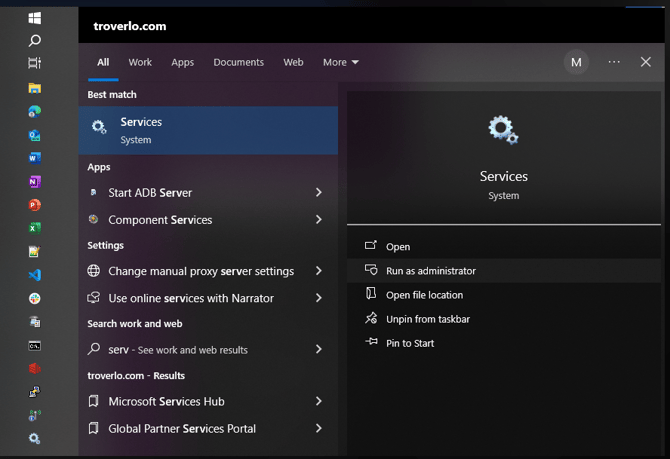Image resolution: width=670 pixels, height=459 pixels.
Task: Expand Change manual proxy server settings arrow
Action: 319,271
